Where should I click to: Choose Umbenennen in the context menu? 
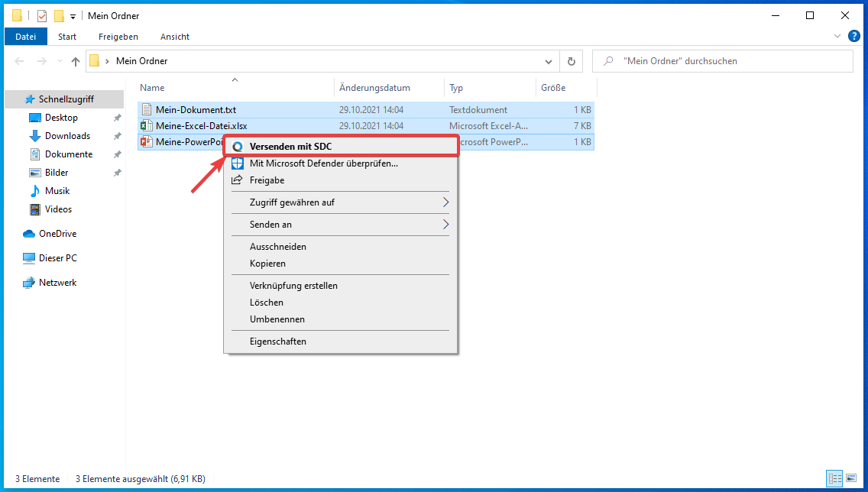pyautogui.click(x=277, y=319)
